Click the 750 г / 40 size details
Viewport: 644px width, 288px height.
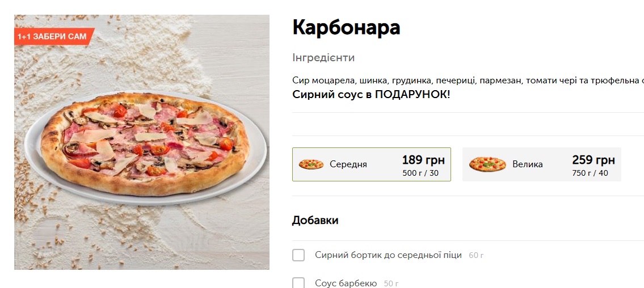point(590,173)
